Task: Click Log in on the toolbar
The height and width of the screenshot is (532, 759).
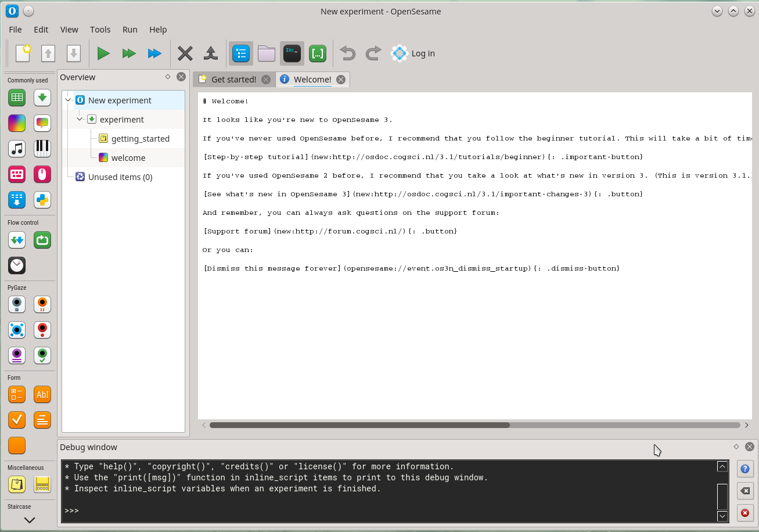Action: pos(413,53)
